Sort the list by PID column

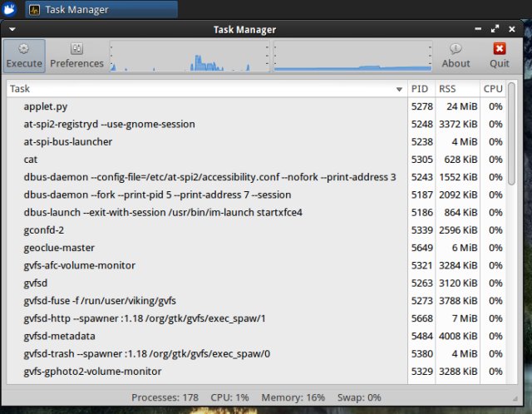coord(421,89)
